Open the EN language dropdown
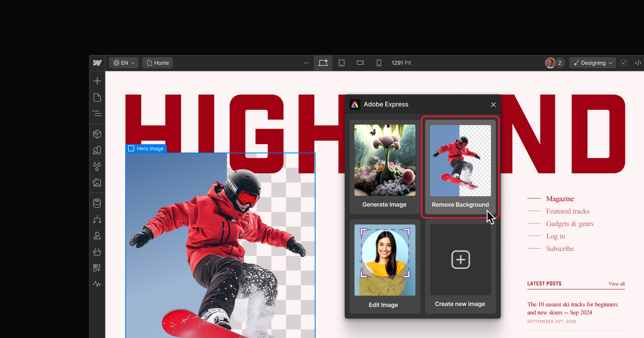The height and width of the screenshot is (338, 644). (x=123, y=63)
